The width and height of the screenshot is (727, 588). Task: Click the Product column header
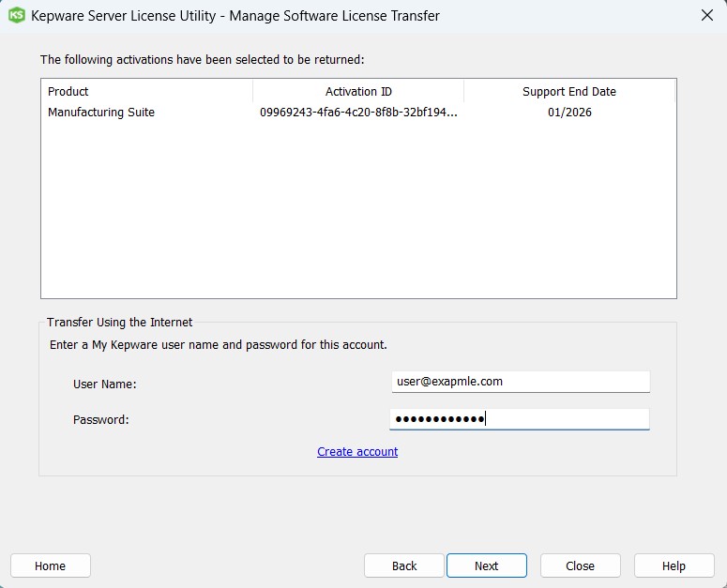point(146,91)
